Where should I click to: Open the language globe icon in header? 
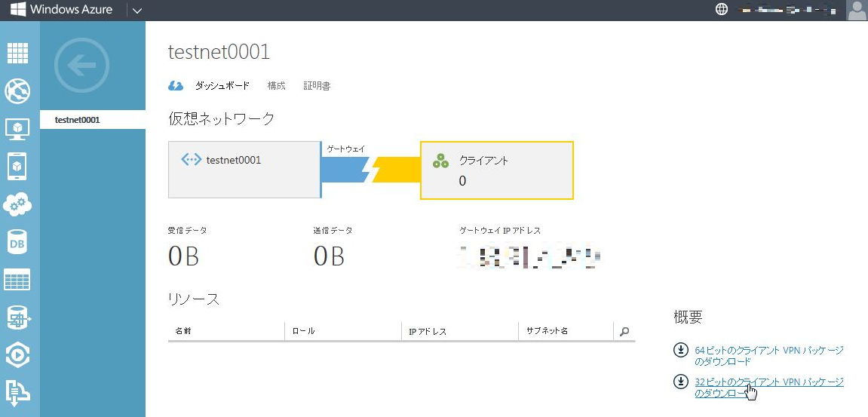(x=721, y=9)
